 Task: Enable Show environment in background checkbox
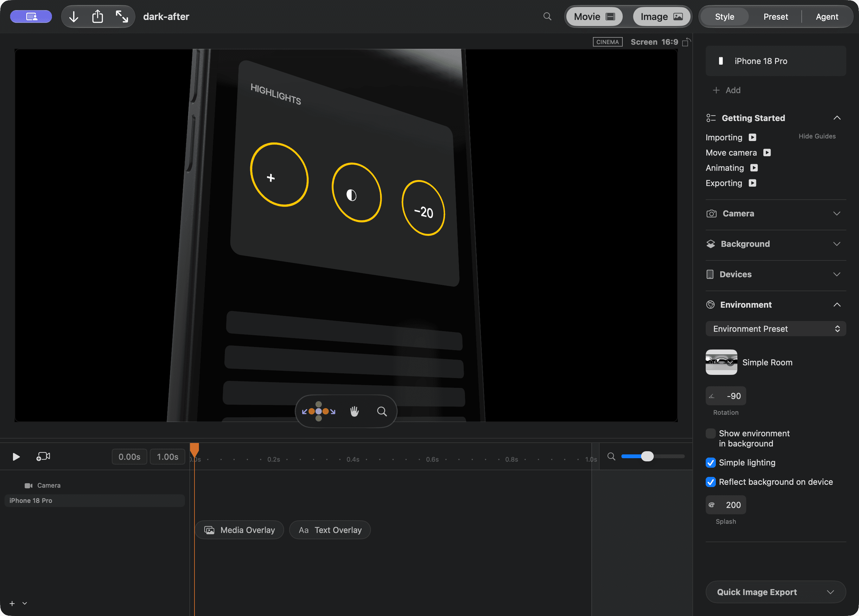(710, 433)
